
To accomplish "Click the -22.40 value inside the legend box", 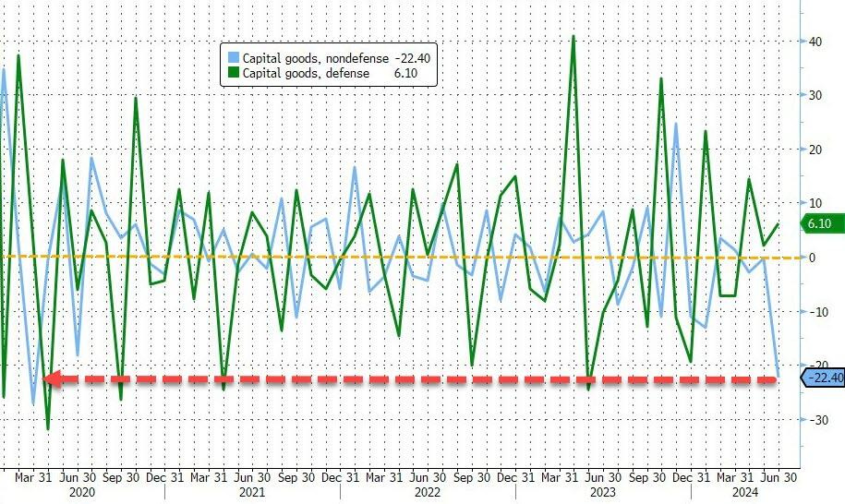I will coord(411,58).
